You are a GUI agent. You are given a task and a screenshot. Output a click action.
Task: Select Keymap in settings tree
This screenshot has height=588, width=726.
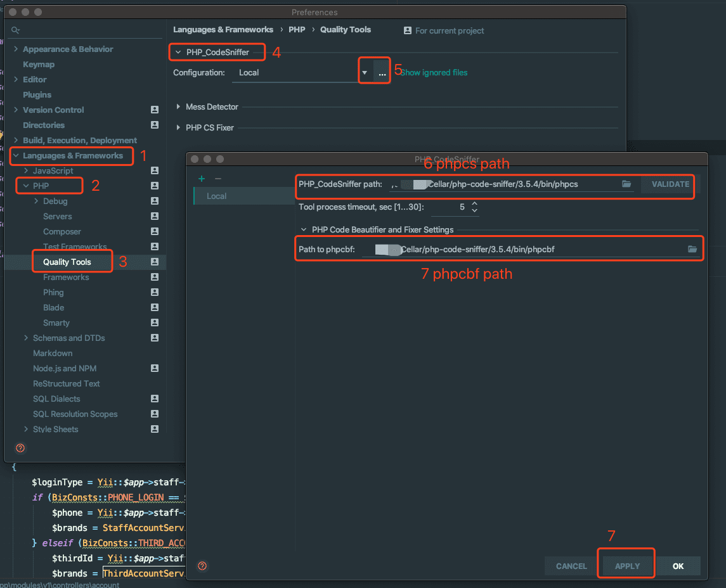(x=39, y=64)
